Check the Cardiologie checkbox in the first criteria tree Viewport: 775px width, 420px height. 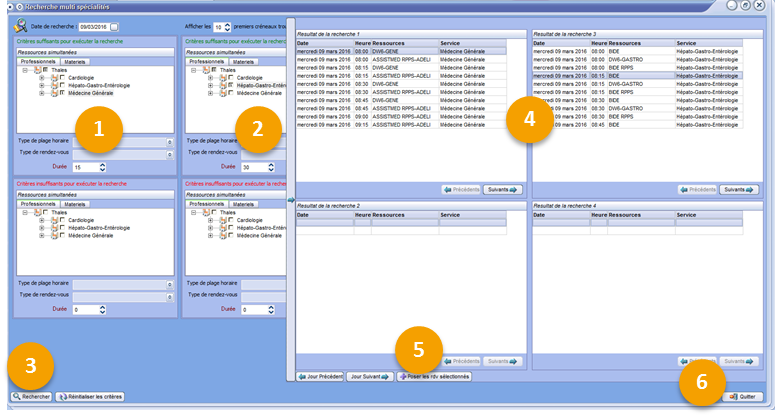pos(63,77)
